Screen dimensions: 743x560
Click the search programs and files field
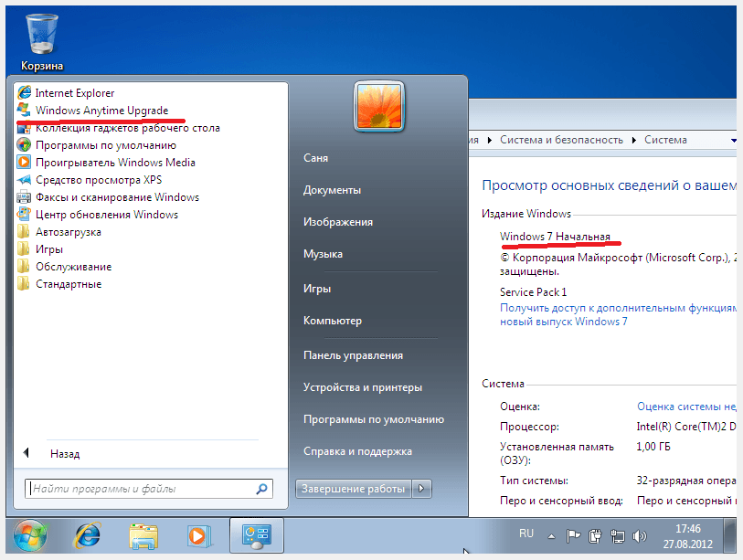[149, 489]
